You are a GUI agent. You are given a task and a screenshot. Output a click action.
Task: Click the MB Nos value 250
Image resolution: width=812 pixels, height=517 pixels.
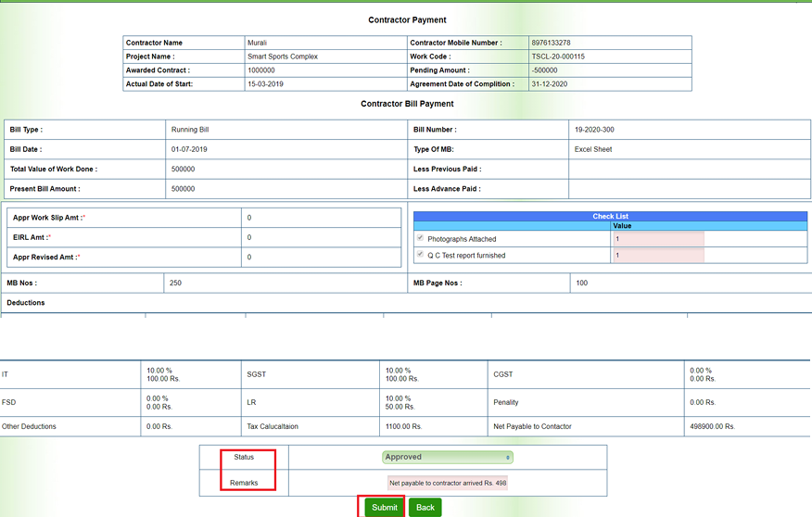(176, 283)
